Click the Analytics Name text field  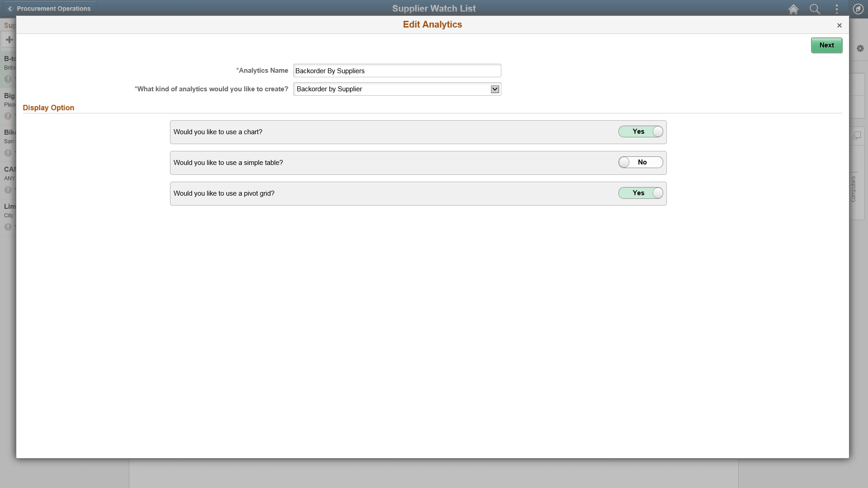point(396,70)
